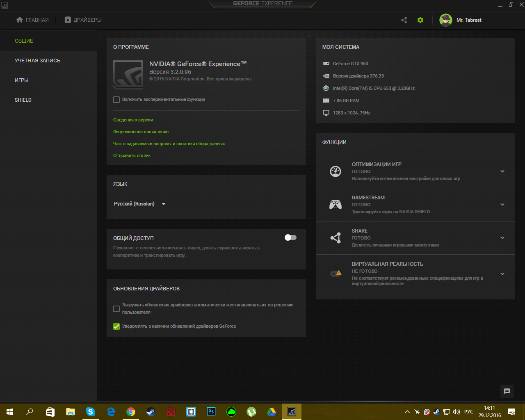Select ОБЩИЕ in the sidebar
The width and height of the screenshot is (525, 420).
pyautogui.click(x=48, y=41)
